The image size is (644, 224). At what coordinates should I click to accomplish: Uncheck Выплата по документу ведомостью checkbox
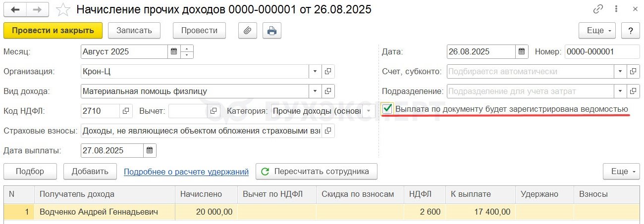[x=387, y=109]
